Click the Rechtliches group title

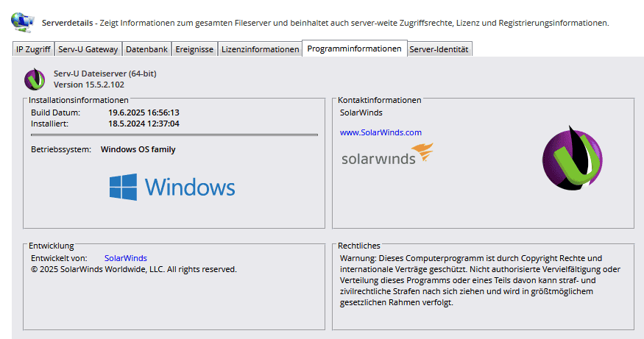(359, 246)
